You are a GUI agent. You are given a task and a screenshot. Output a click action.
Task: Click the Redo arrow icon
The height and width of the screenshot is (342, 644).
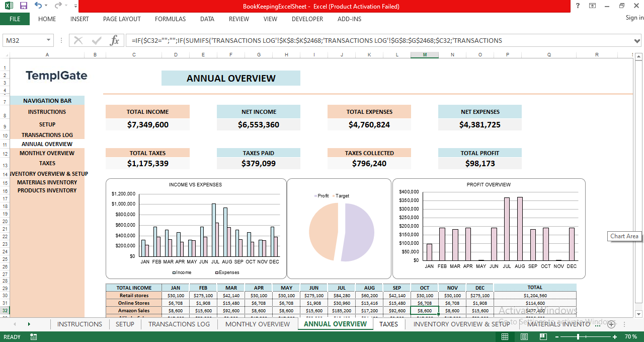click(58, 6)
